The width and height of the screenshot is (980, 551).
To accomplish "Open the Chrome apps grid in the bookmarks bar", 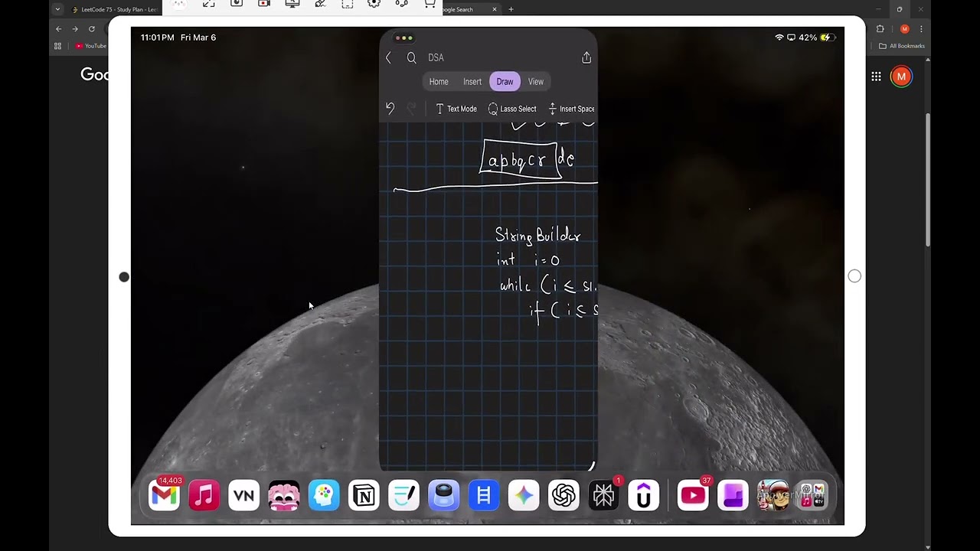I will [57, 46].
